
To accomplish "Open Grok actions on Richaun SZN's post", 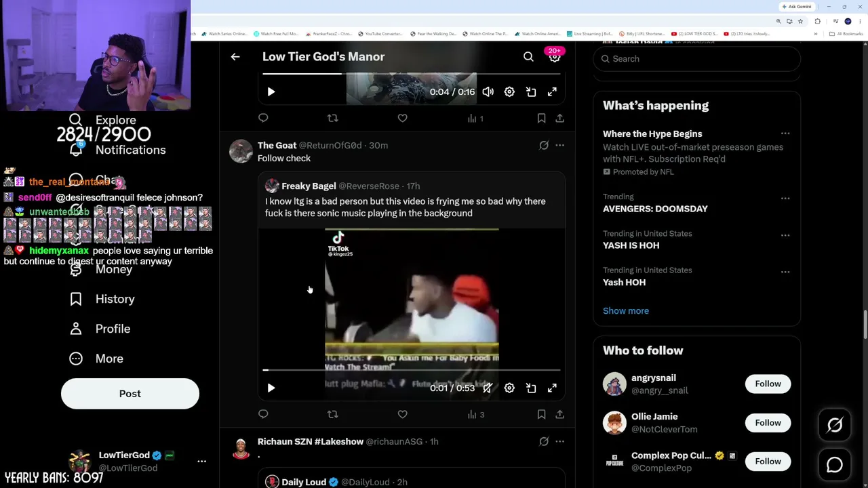I will point(544,441).
